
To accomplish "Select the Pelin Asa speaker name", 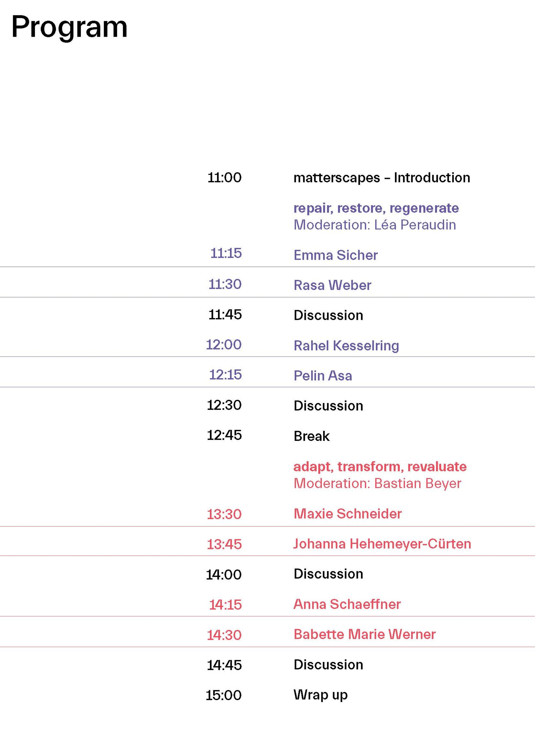I will pyautogui.click(x=322, y=376).
